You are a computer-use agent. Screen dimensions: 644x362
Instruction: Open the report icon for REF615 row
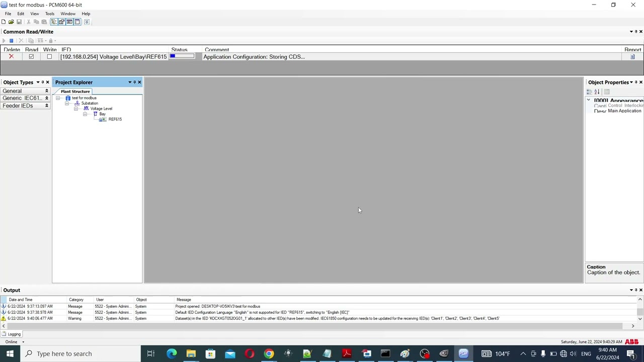tap(632, 57)
